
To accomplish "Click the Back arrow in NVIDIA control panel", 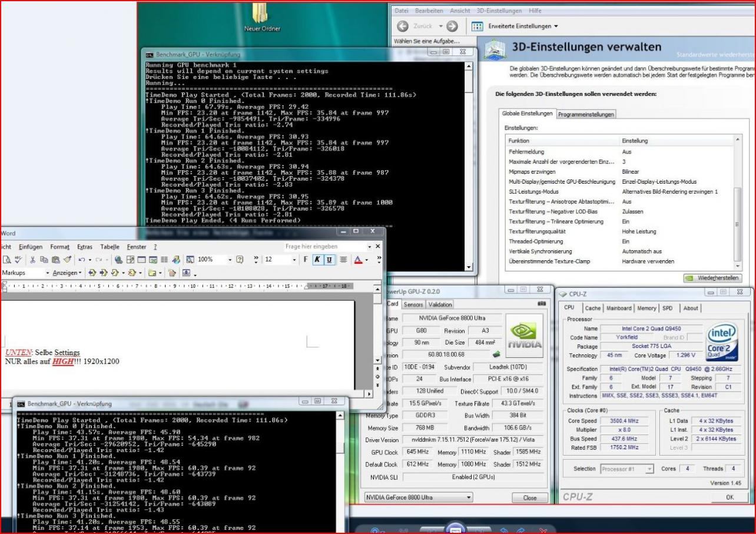I will pyautogui.click(x=402, y=26).
